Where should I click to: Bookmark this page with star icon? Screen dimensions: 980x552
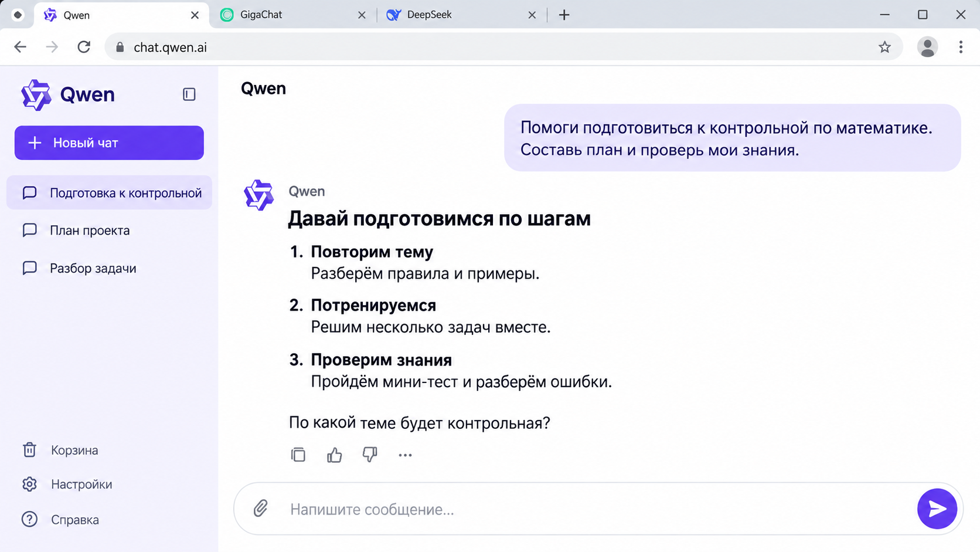pyautogui.click(x=884, y=48)
